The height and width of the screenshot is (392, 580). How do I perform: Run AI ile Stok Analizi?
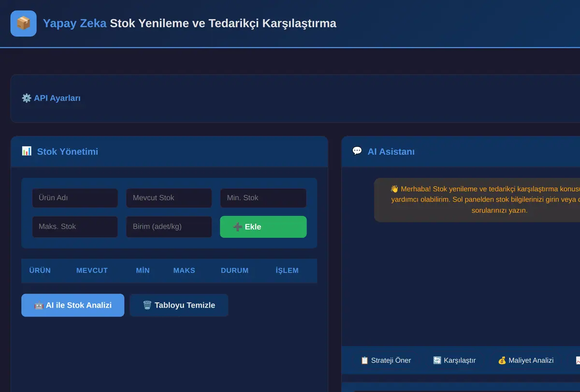click(72, 305)
